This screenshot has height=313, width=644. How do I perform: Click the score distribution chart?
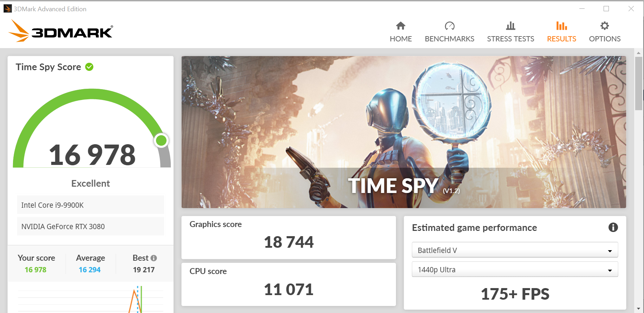pos(90,299)
